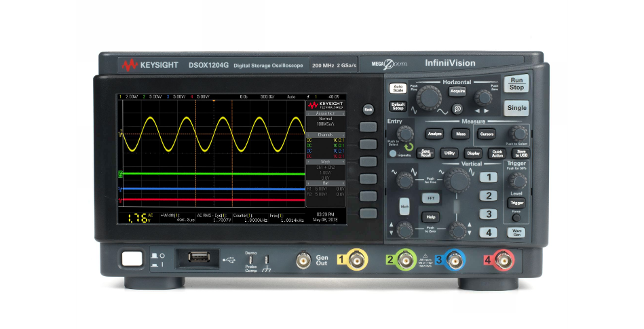Viewport: 644px width, 329px height.
Task: Open the Utility menu
Action: (x=449, y=153)
